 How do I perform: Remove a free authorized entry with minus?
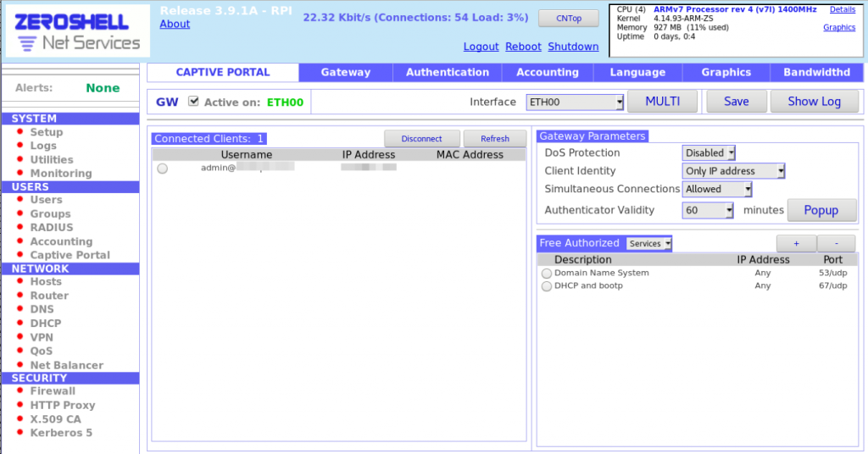[x=837, y=243]
